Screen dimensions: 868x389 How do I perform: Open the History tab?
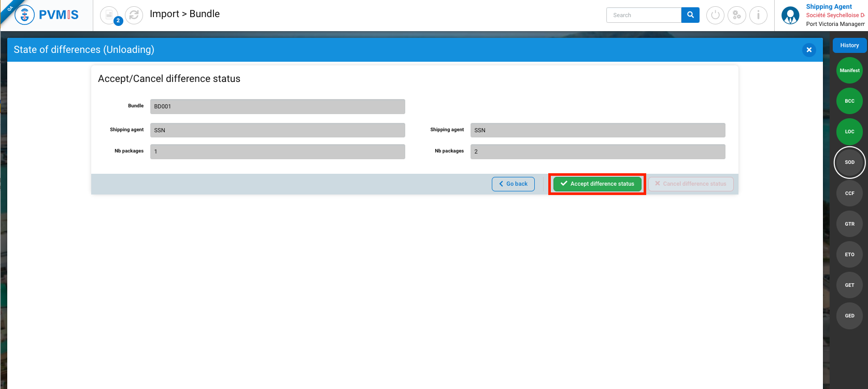coord(849,45)
